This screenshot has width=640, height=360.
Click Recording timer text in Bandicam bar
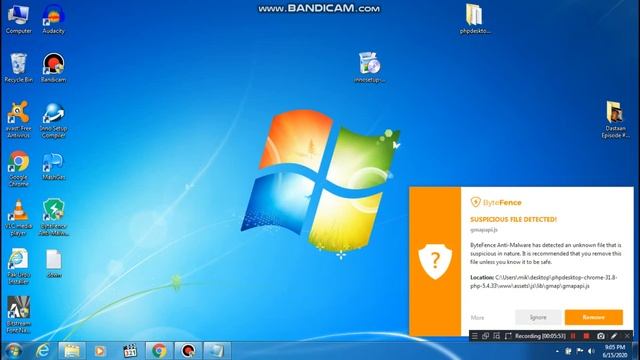[x=540, y=336]
